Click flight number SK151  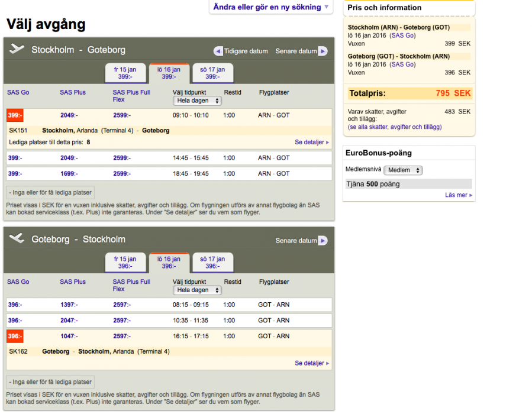(x=18, y=131)
